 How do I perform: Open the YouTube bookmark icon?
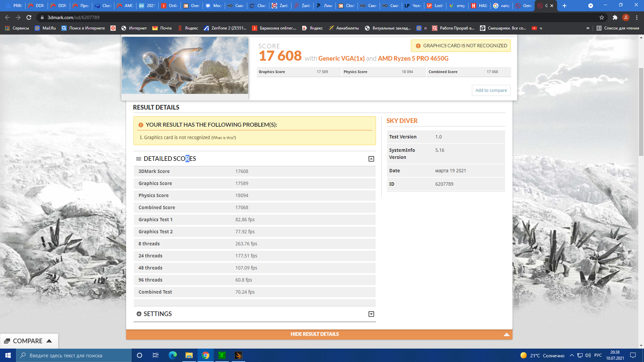click(534, 28)
